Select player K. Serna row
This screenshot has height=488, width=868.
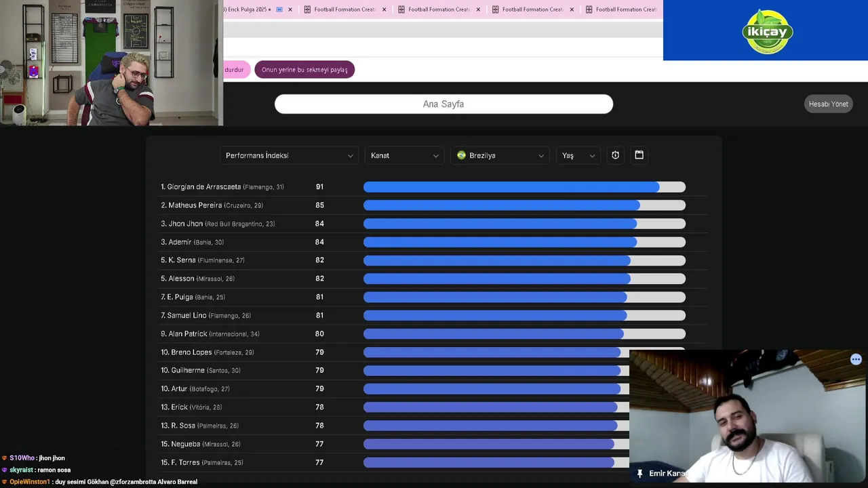click(x=433, y=260)
